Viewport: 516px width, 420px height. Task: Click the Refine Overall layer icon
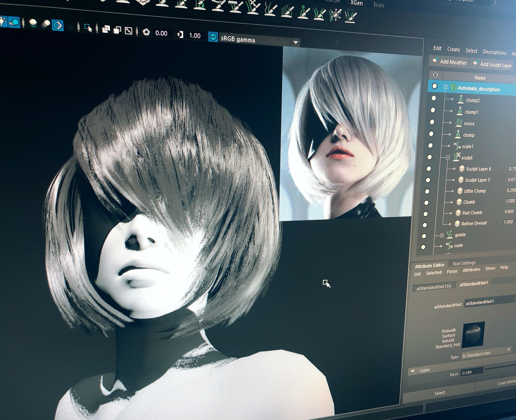[x=457, y=223]
